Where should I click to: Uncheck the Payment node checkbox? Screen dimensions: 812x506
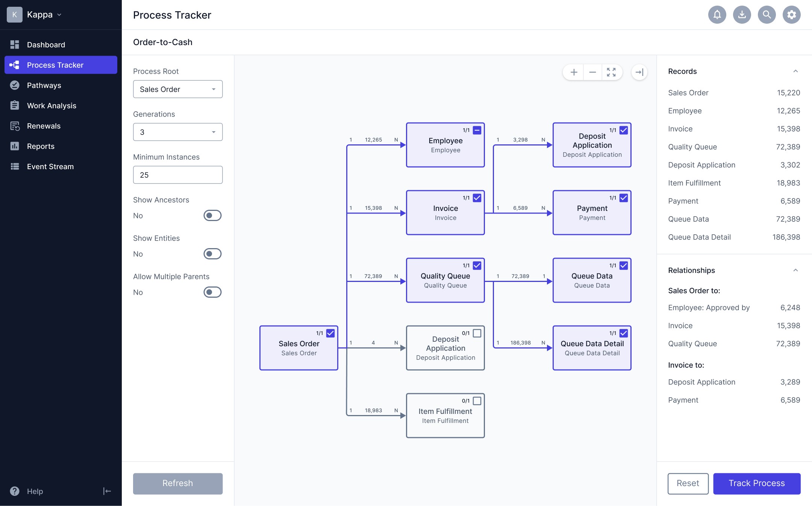click(623, 198)
